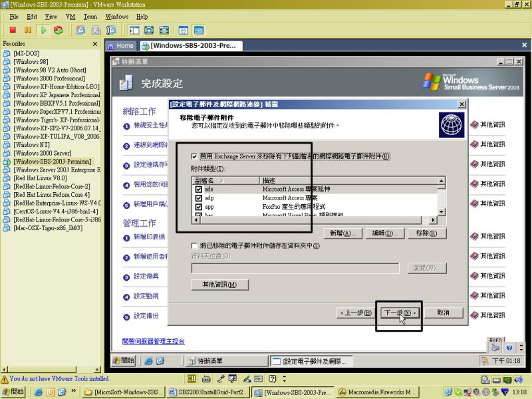
Task: Toggle the sidebar view toolbar icon
Action: (x=134, y=30)
